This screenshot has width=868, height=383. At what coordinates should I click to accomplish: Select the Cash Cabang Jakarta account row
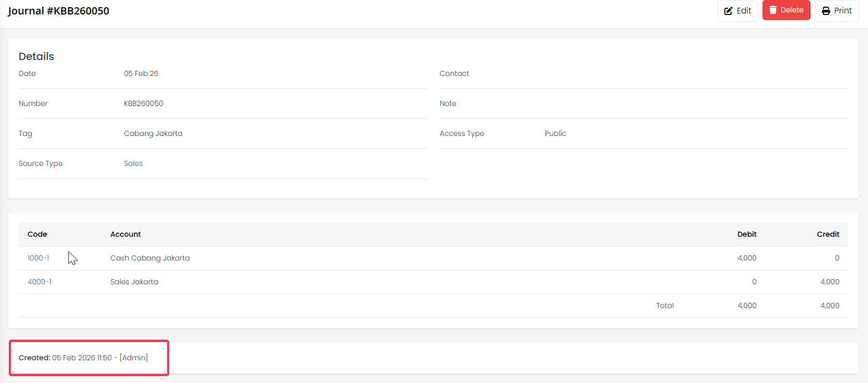tap(150, 258)
